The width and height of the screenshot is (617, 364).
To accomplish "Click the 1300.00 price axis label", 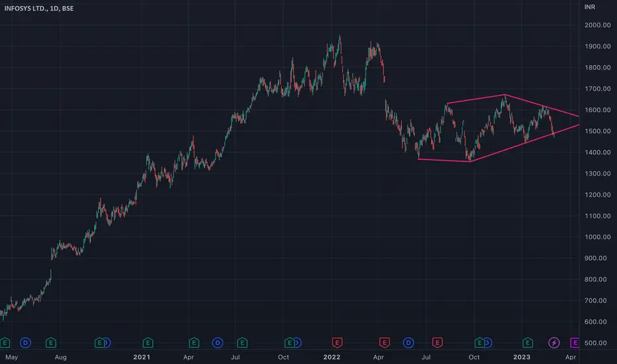I will coord(598,173).
